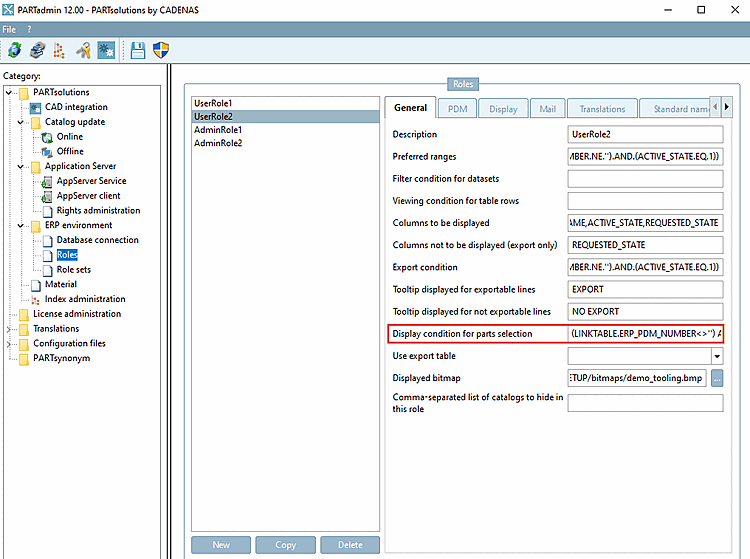Expand the Translations folder
This screenshot has height=559, width=750.
point(9,329)
